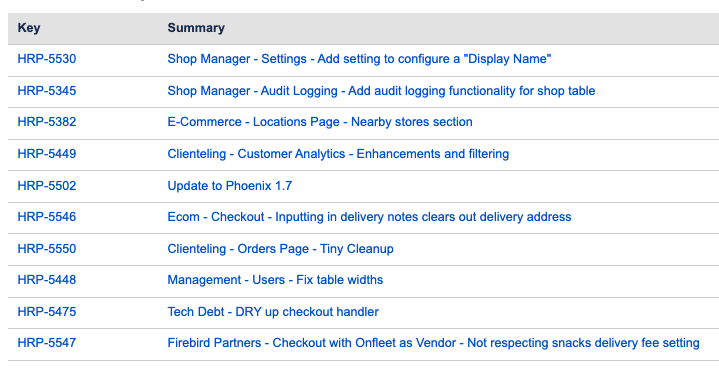This screenshot has height=372, width=719.
Task: Open Customer Analytics Enhancements and filtering summary
Action: pyautogui.click(x=338, y=154)
